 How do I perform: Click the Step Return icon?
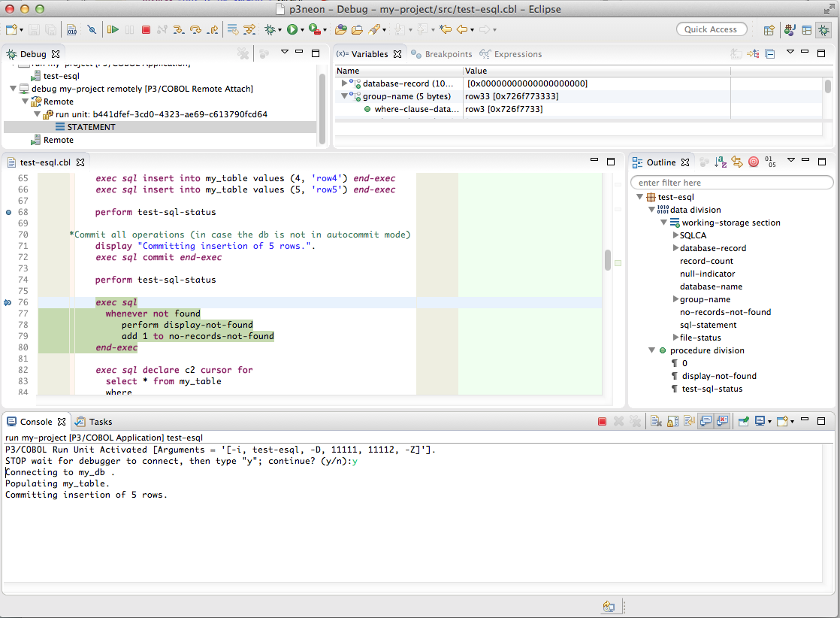coord(213,29)
